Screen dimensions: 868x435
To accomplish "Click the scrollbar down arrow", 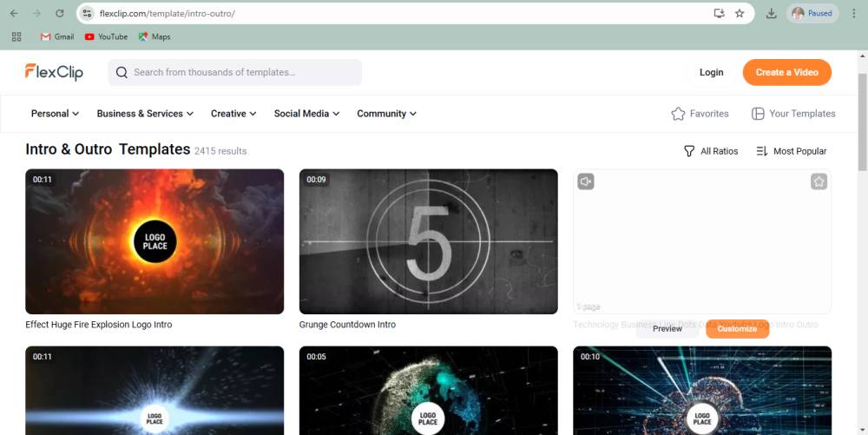I will click(863, 430).
